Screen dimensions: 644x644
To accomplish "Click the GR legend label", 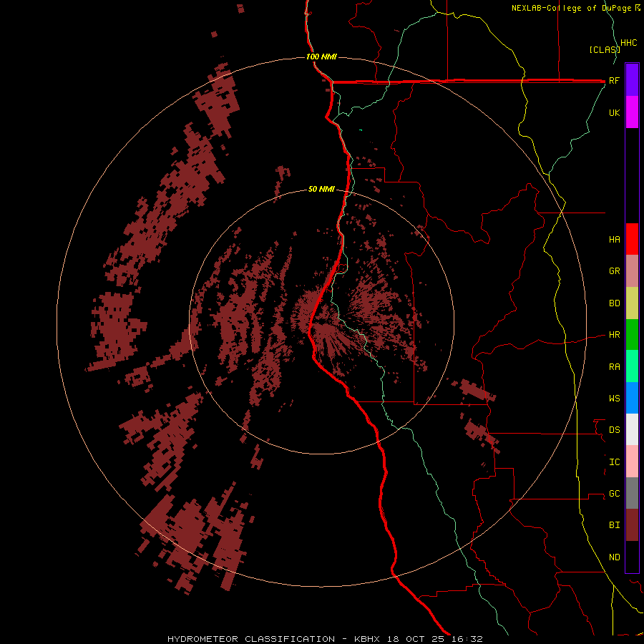I will point(615,271).
